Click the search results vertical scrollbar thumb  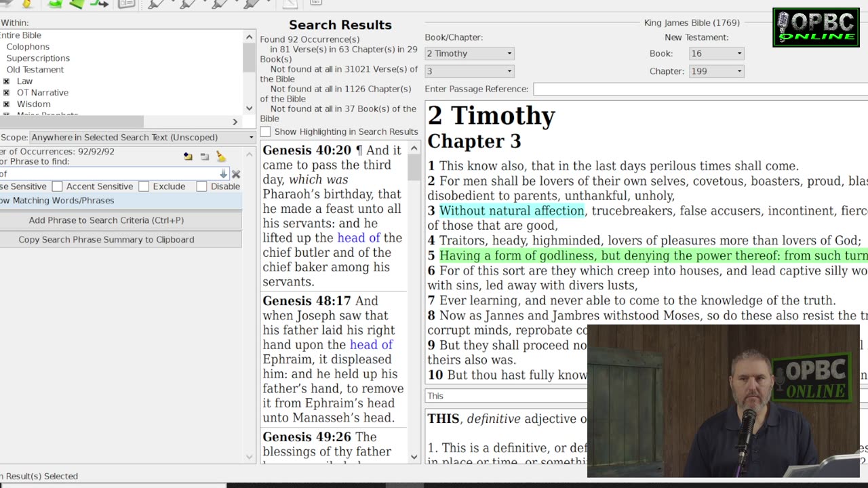pos(414,167)
